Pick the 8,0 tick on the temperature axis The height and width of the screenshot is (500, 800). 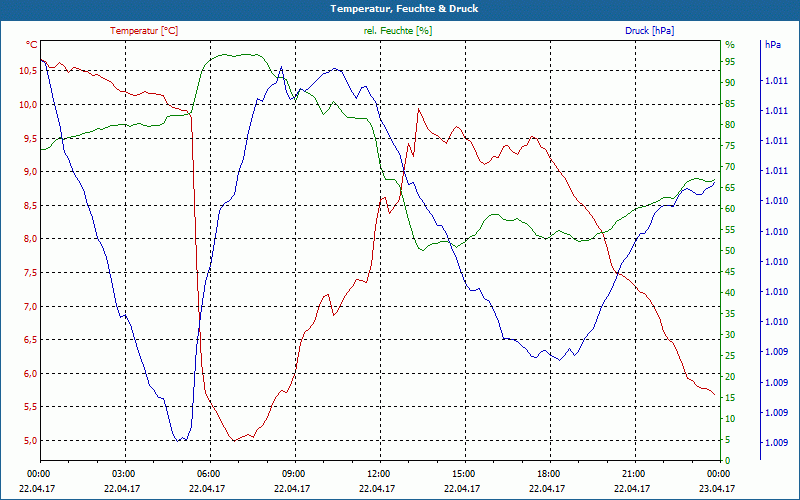coord(30,239)
